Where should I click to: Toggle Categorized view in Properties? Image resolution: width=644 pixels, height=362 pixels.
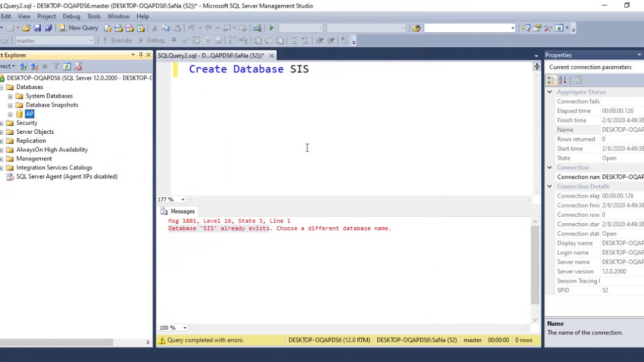click(x=551, y=80)
